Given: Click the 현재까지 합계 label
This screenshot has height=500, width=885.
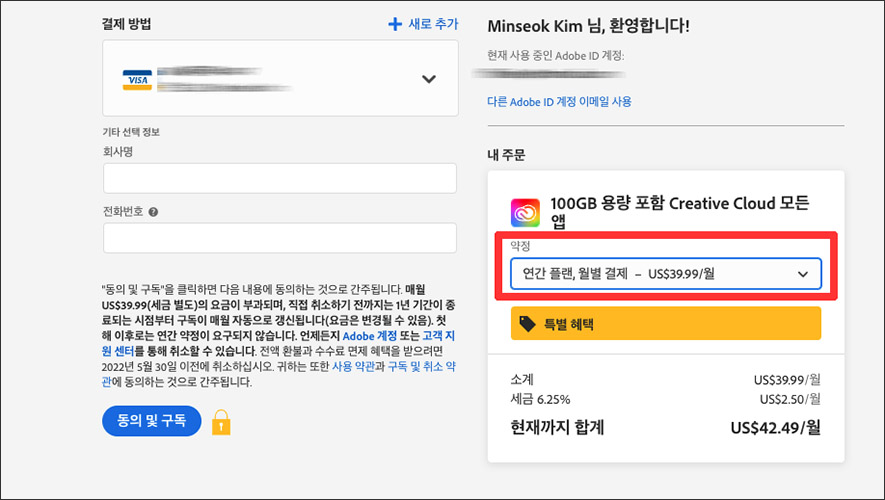Looking at the screenshot, I should [x=557, y=428].
